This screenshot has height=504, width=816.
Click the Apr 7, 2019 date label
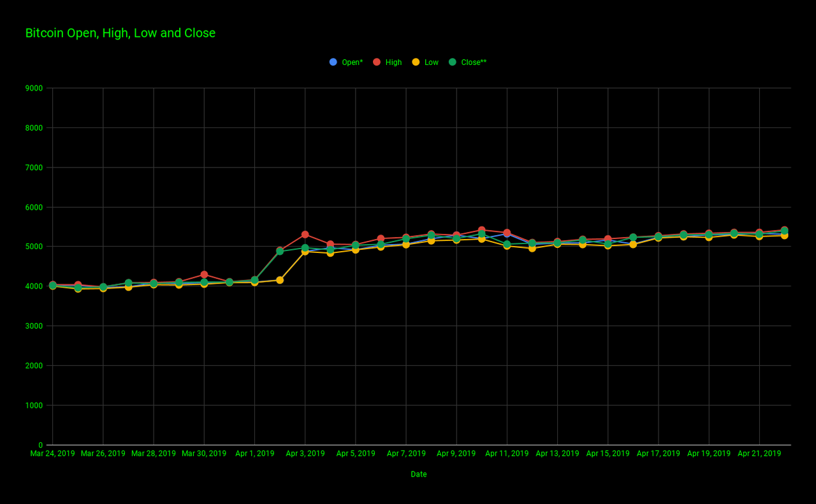click(x=406, y=454)
